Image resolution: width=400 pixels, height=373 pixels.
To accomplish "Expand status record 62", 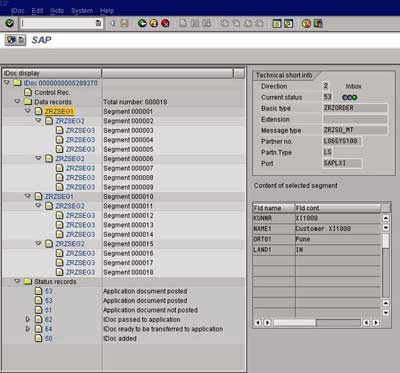I will (28, 319).
